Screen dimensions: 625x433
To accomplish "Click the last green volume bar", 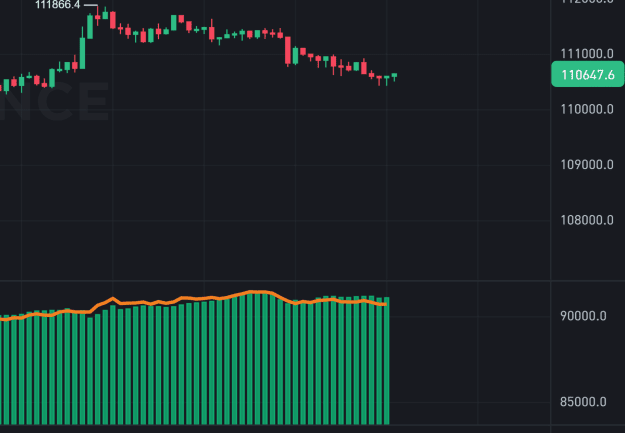I will click(386, 361).
